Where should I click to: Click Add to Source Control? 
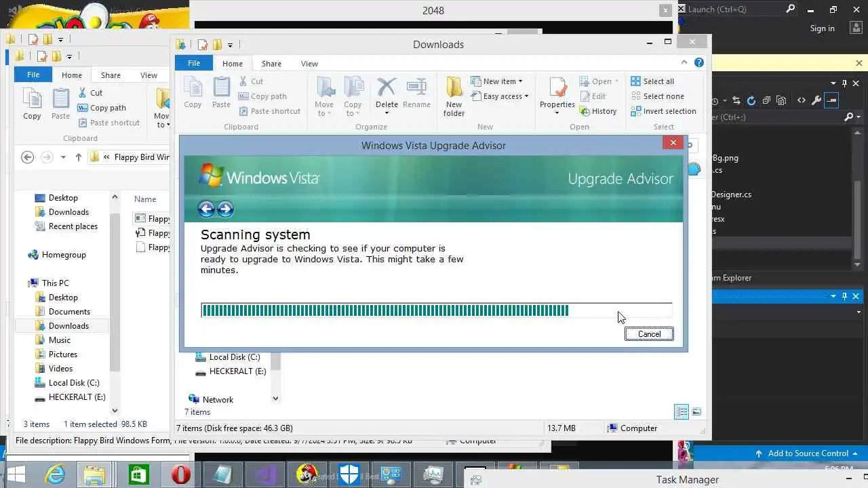coord(808,453)
